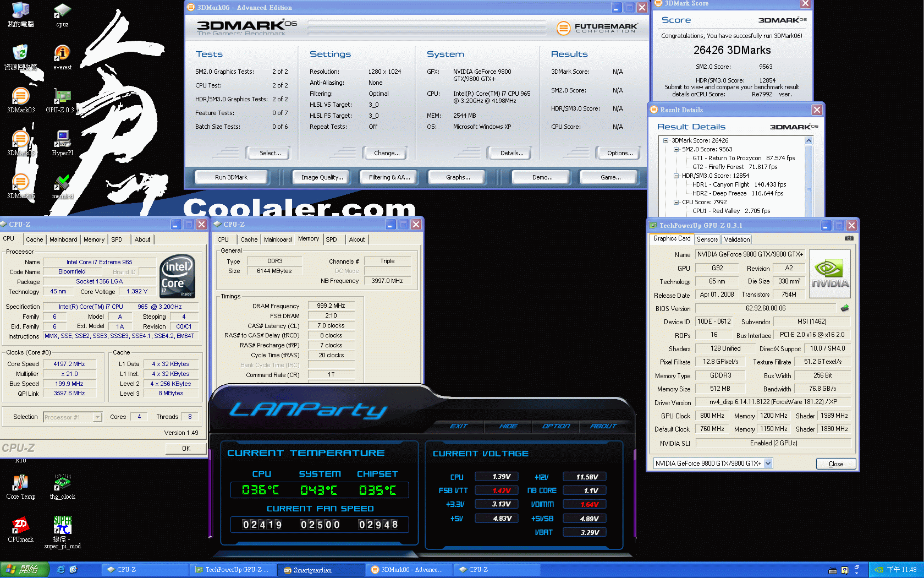
Task: Click the Smartguardian taskbar button
Action: (321, 570)
